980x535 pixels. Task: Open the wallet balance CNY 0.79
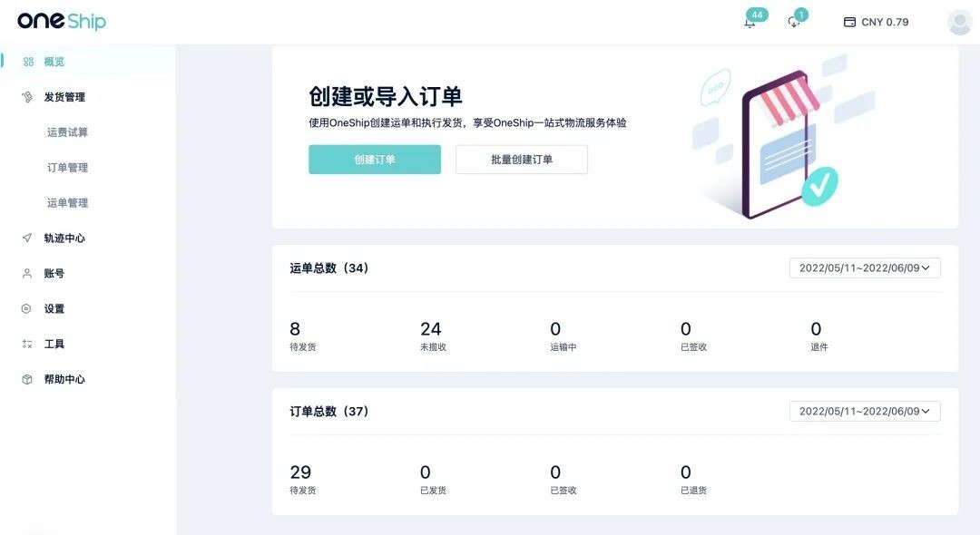coord(877,22)
